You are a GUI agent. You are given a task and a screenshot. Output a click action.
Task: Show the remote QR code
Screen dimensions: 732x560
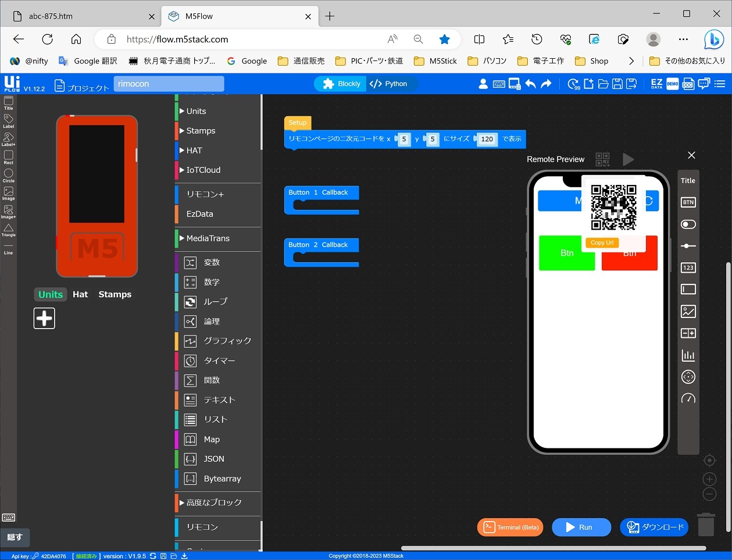coord(602,159)
